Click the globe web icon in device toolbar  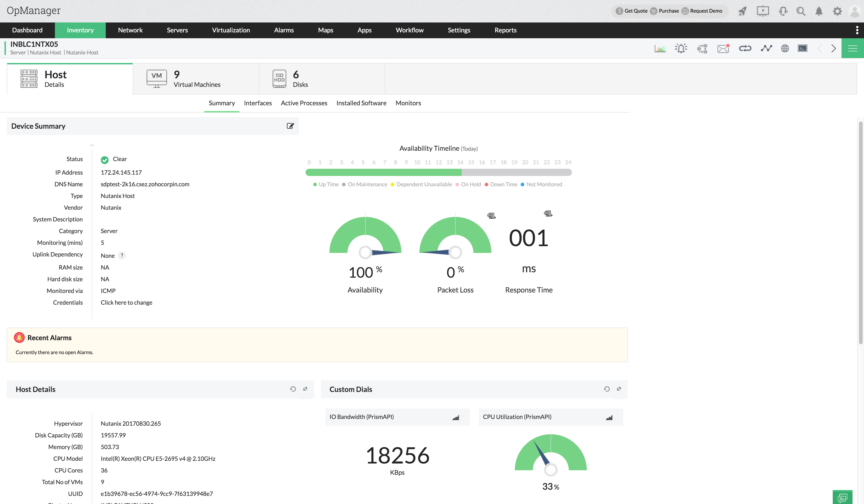[x=785, y=48]
